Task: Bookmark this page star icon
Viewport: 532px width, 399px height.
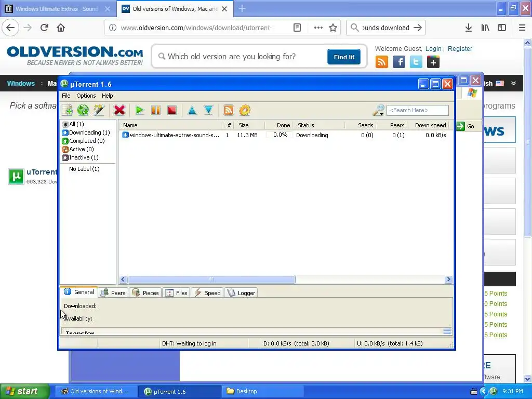Action: coord(333,28)
